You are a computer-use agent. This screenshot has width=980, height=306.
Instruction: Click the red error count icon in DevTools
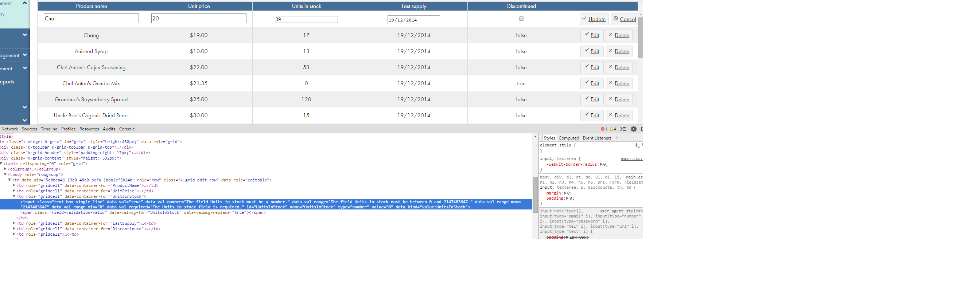[602, 129]
